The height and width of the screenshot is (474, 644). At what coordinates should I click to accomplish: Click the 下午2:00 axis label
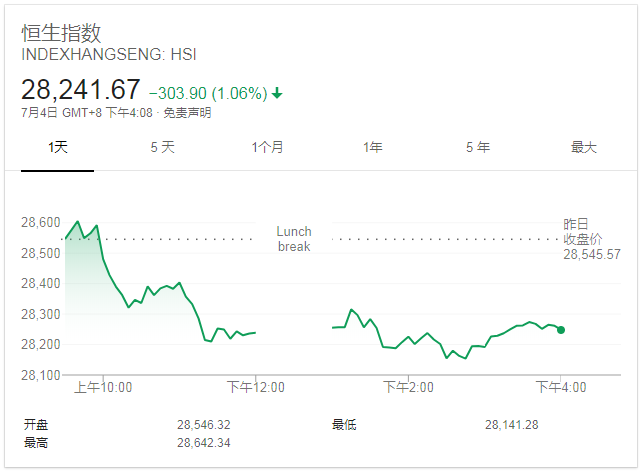point(408,387)
